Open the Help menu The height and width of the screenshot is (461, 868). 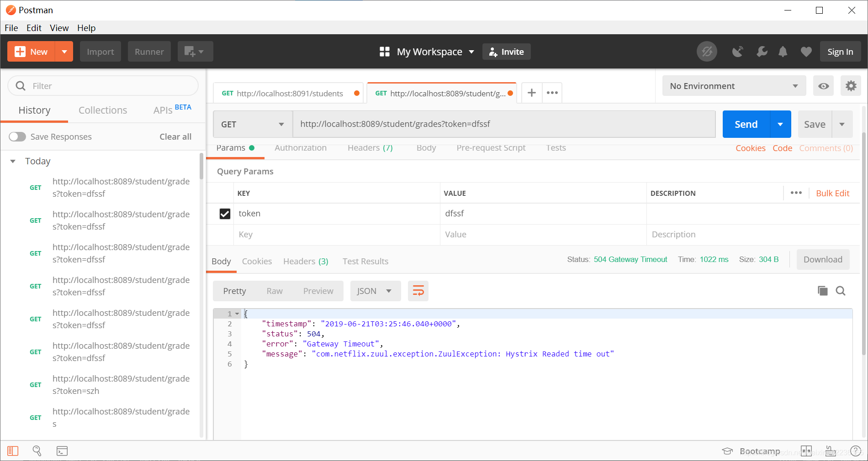(86, 28)
